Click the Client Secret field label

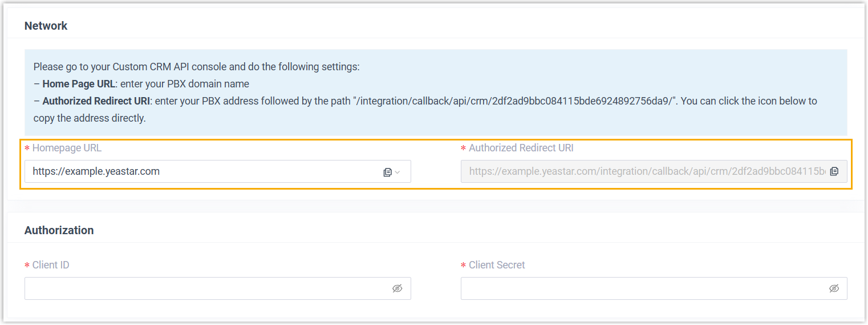(x=497, y=265)
